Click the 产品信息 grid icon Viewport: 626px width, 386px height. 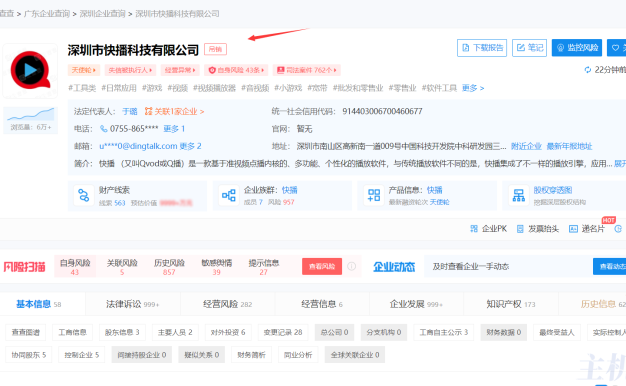click(374, 196)
